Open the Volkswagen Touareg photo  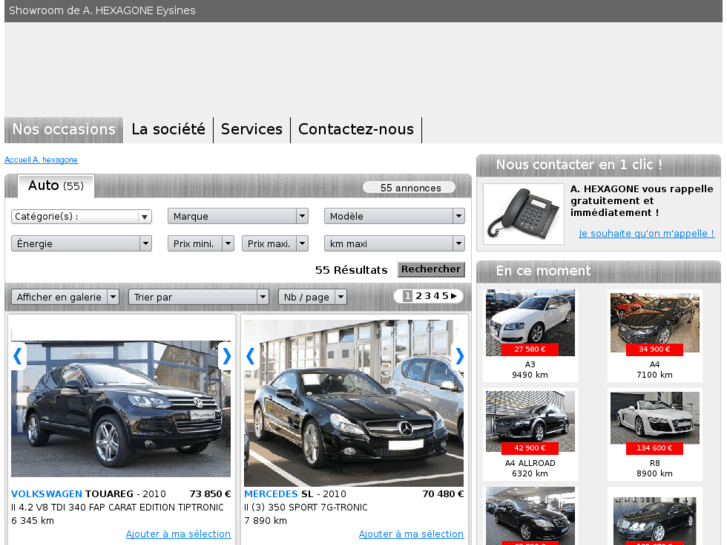tap(121, 409)
